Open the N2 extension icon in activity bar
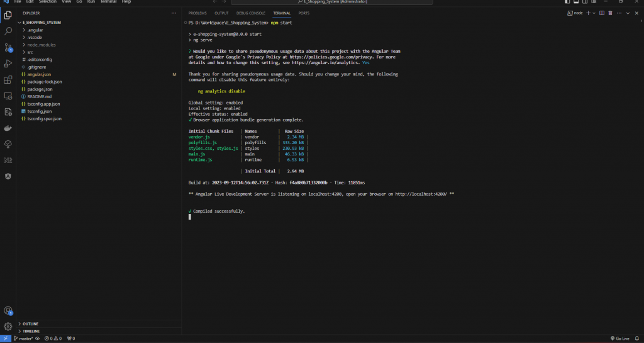 [8, 160]
